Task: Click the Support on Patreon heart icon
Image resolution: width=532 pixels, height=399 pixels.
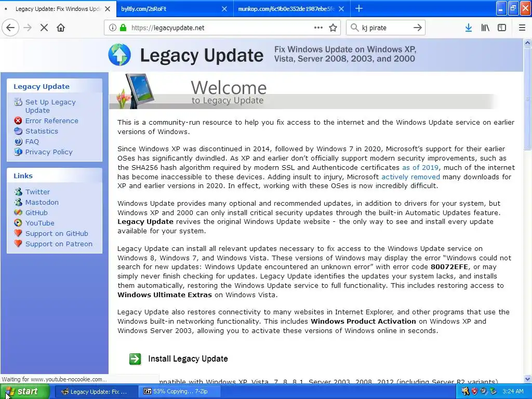Action: pos(18,244)
